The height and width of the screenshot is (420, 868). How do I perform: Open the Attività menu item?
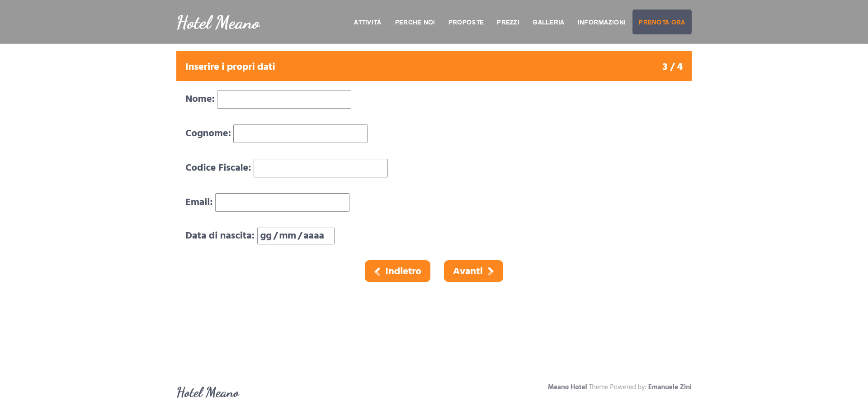coord(367,22)
